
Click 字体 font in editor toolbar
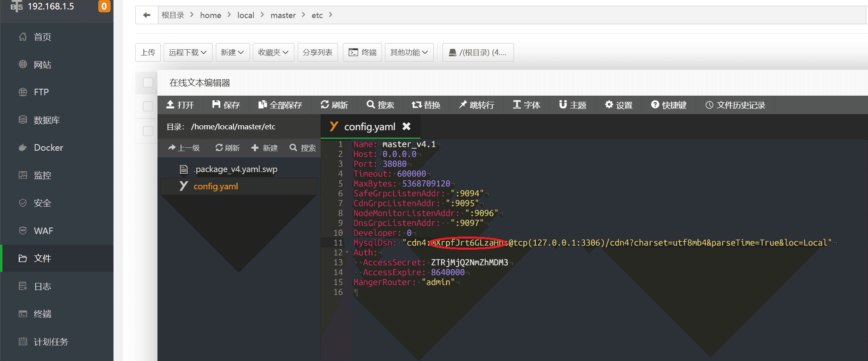(x=527, y=105)
